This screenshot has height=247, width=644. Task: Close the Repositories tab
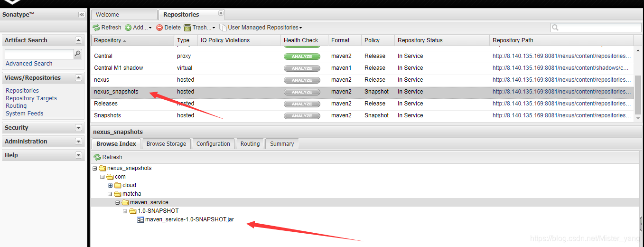pyautogui.click(x=221, y=13)
